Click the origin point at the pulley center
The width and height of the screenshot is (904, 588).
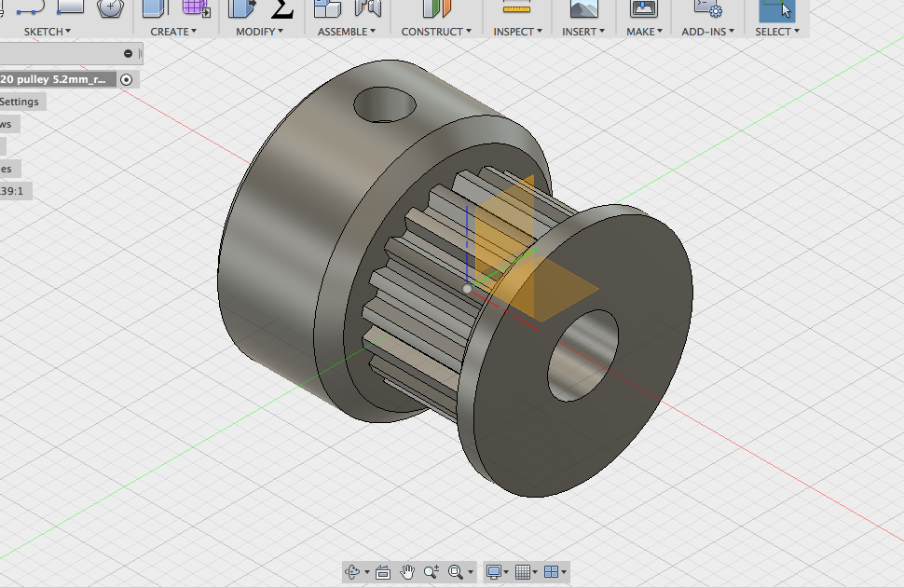coord(467,289)
